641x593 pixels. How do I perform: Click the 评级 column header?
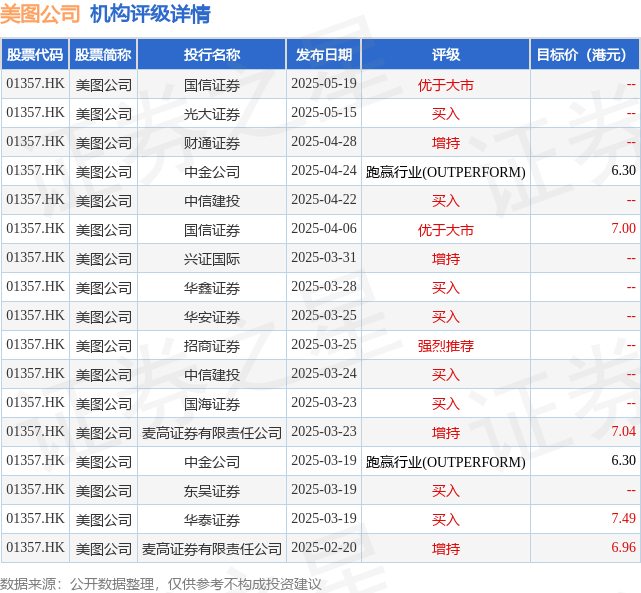point(446,55)
